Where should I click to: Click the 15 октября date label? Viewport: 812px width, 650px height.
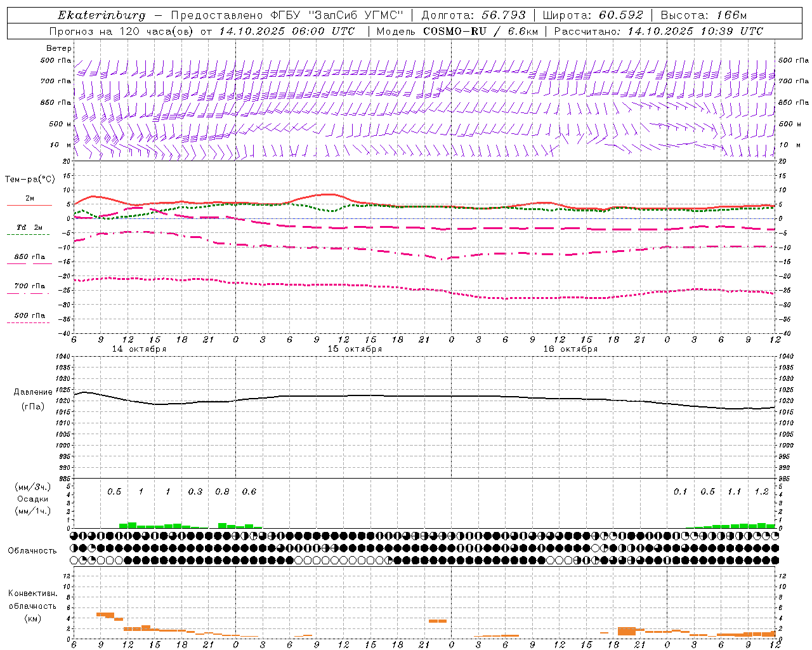click(x=355, y=349)
